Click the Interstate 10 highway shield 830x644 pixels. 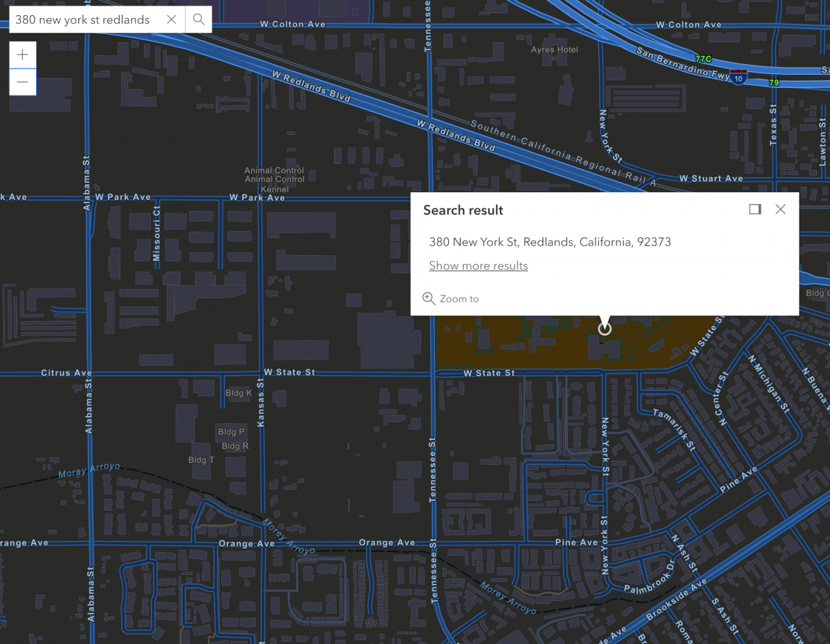[x=739, y=76]
